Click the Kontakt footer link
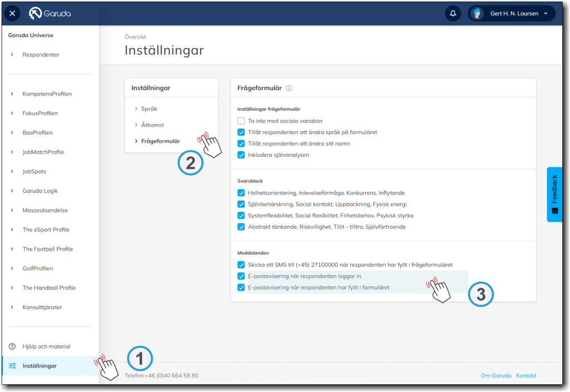This screenshot has width=570, height=392. coord(526,375)
